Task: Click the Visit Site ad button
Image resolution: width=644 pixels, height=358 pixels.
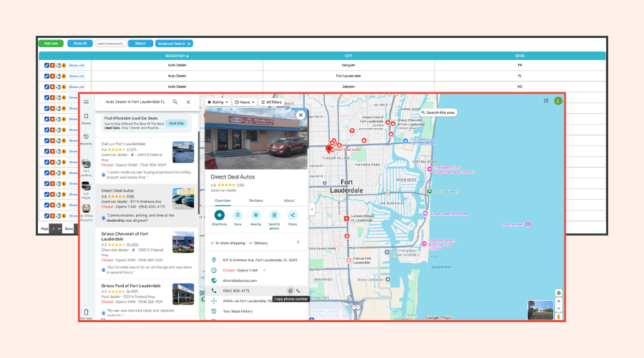Action: tap(176, 123)
